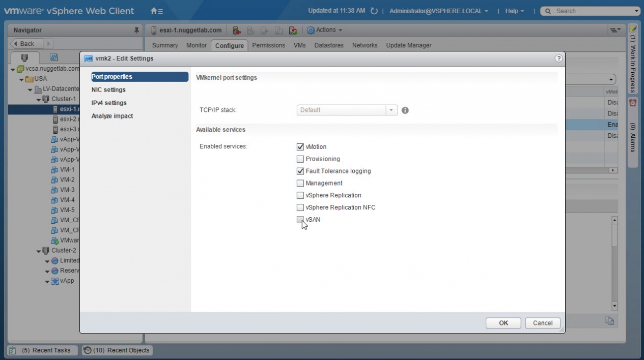Collapse the vcsa.nuggetlab.com tree node
Screen dimensions: 644x360
coord(13,69)
